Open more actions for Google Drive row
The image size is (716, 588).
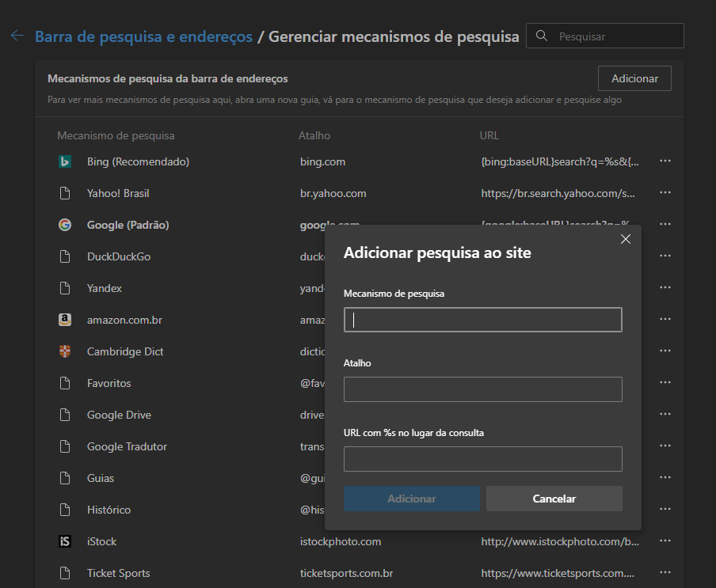[665, 414]
